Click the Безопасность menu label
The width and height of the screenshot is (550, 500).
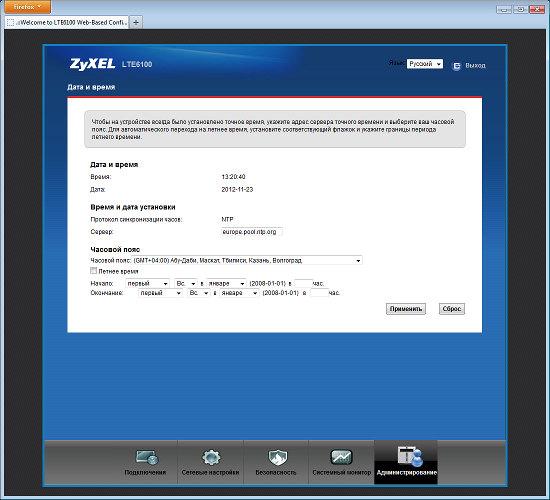click(276, 472)
